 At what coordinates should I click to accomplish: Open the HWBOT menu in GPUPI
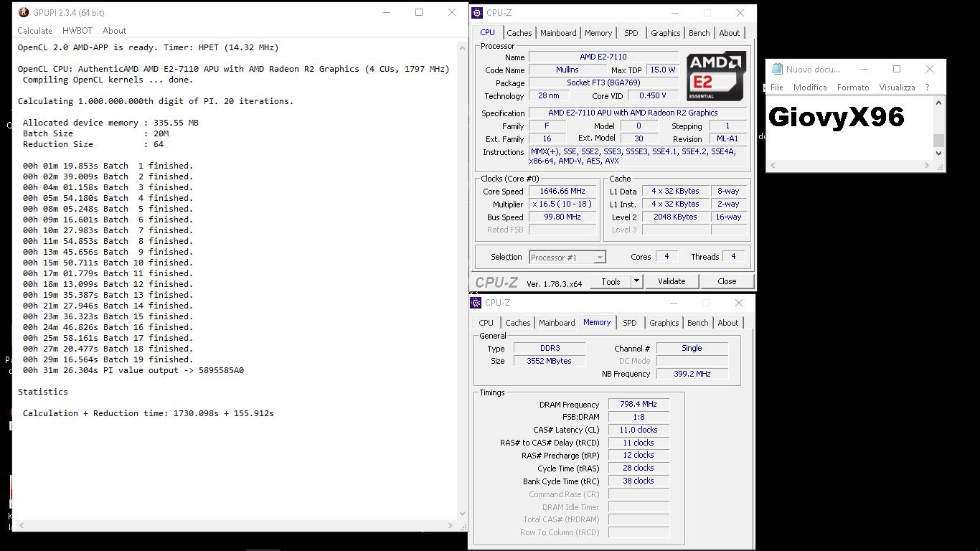coord(77,31)
